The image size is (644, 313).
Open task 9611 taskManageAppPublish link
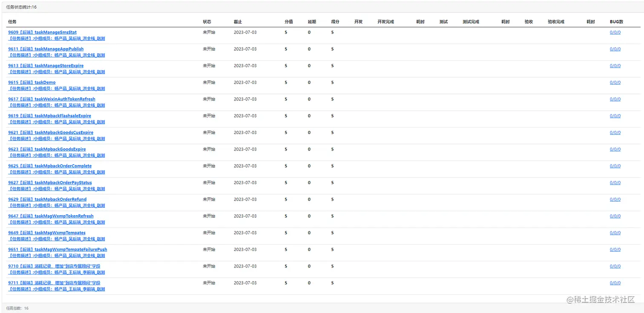[46, 49]
